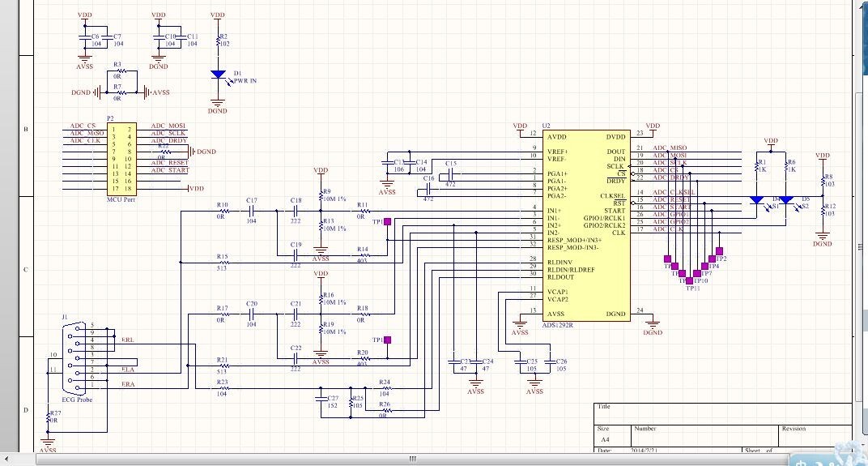Select capacitor C6 104

(85, 36)
